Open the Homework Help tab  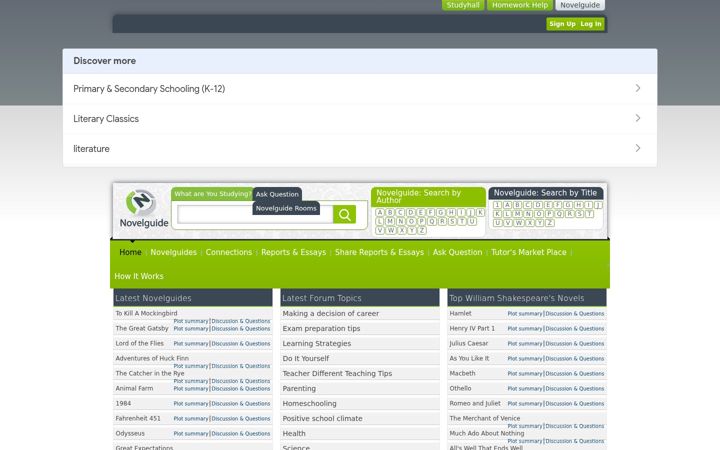[x=520, y=5]
